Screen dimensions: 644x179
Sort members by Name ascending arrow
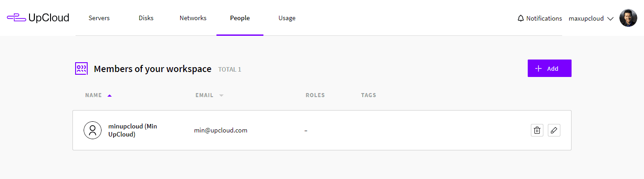point(110,95)
